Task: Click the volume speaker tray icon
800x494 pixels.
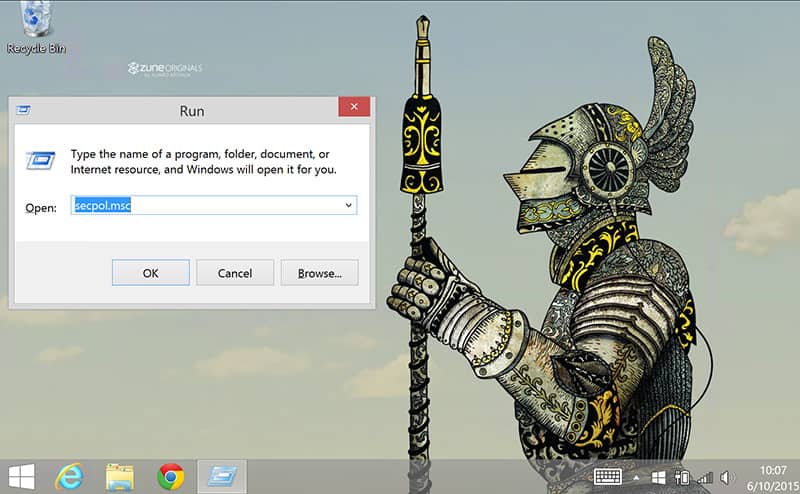Action: coord(726,478)
